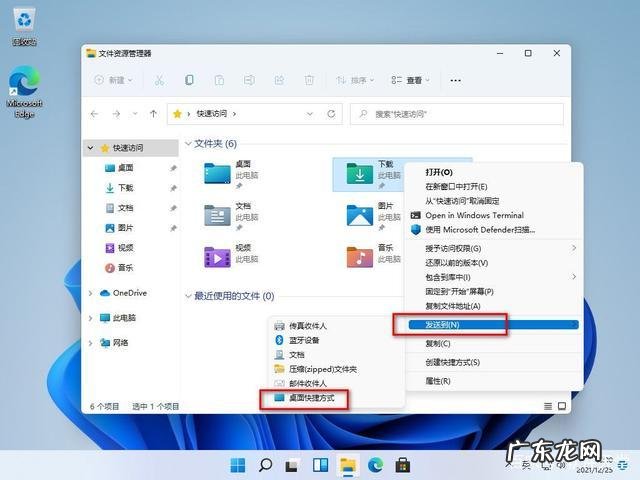Viewport: 640px width, 480px height.
Task: Go up one level with up arrow
Action: click(153, 114)
